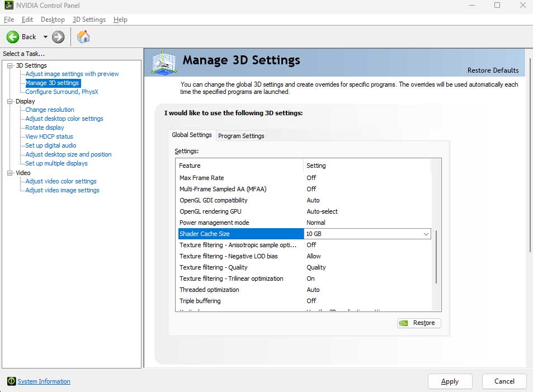Click the Apply button
Viewport: 533px width, 392px height.
pos(450,381)
